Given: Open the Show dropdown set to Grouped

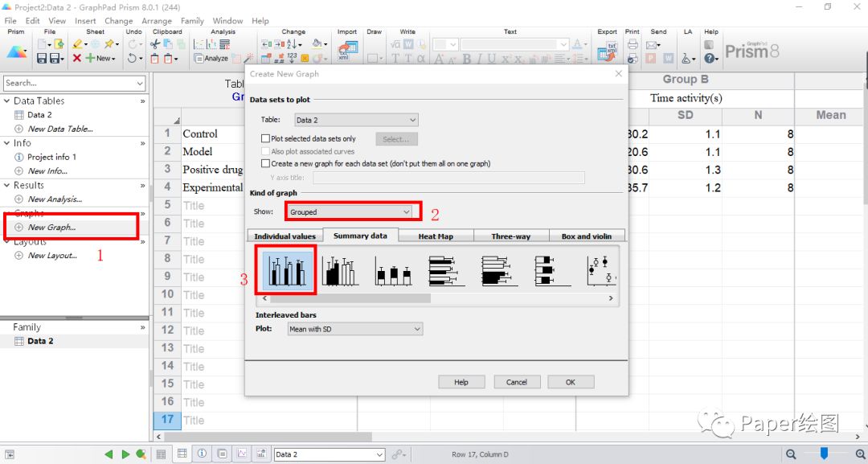Looking at the screenshot, I should click(x=350, y=212).
